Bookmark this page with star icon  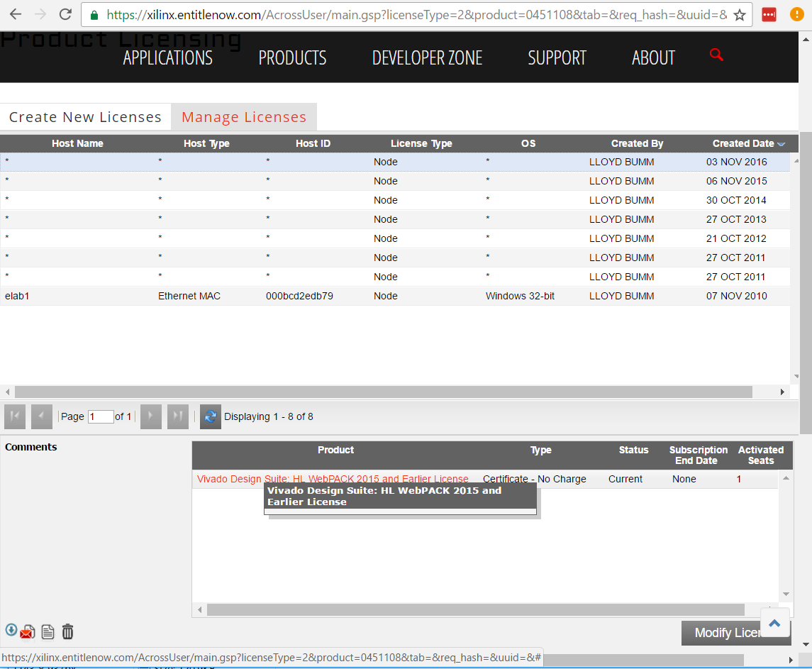[740, 15]
